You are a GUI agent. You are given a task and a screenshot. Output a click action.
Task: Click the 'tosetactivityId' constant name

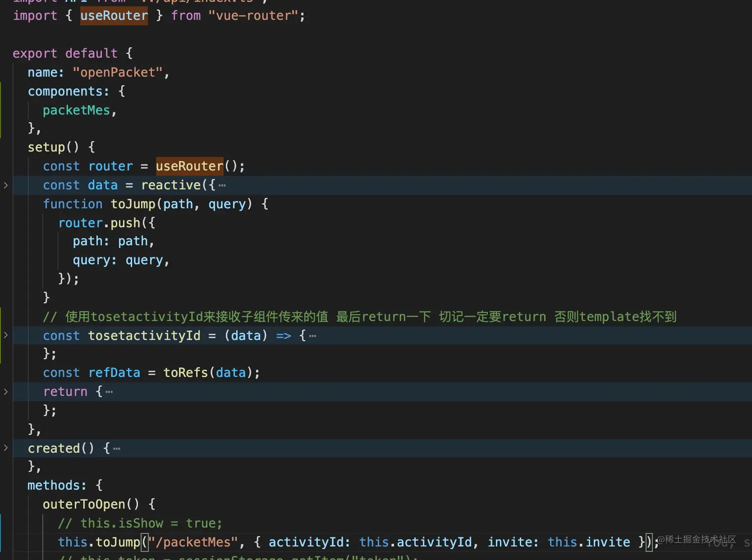[144, 336]
